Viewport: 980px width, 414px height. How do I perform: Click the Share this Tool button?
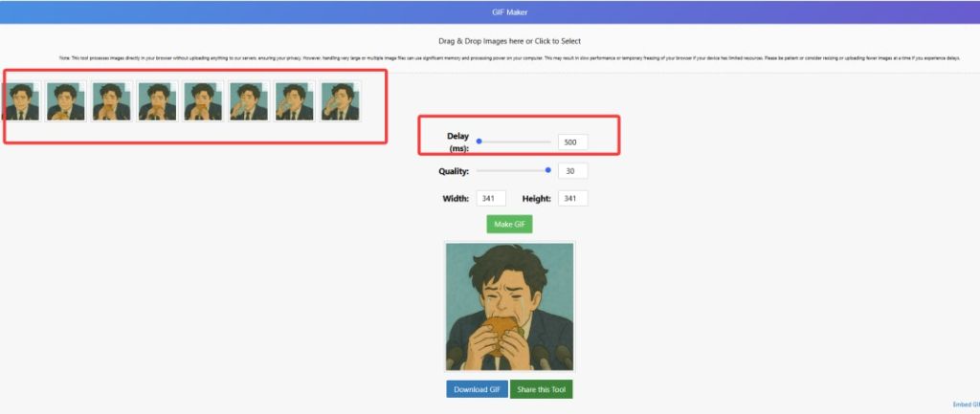pyautogui.click(x=541, y=390)
